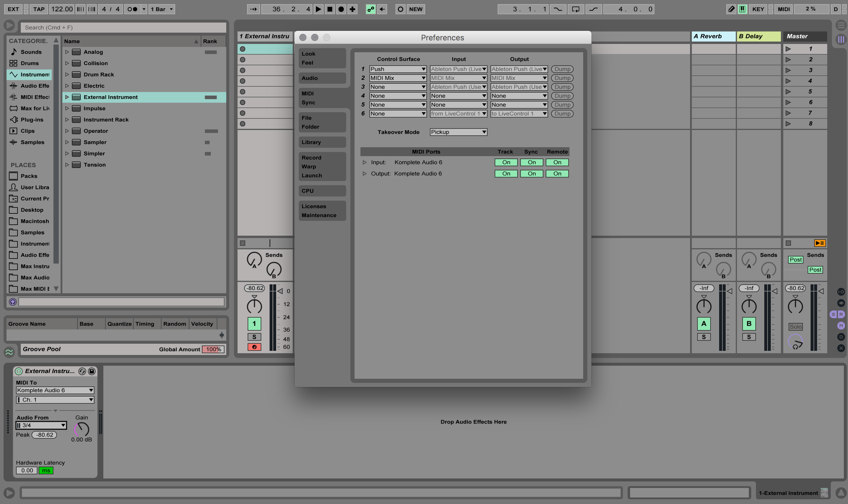Viewport: 848px width, 504px height.
Task: Click the first Dump button for Push
Action: (x=562, y=69)
